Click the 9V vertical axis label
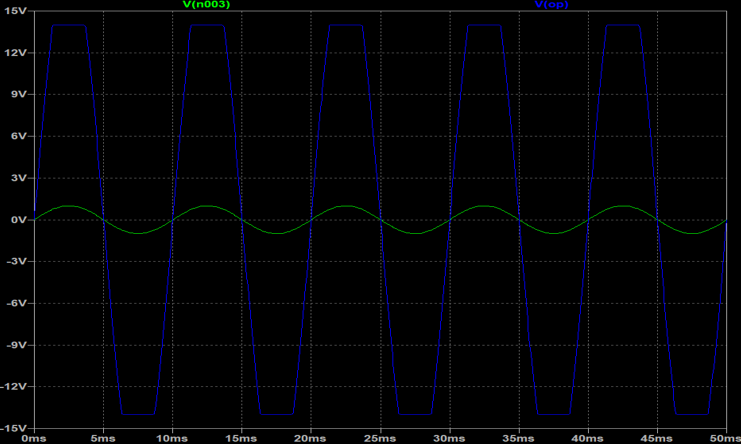The width and height of the screenshot is (741, 444). click(x=19, y=94)
